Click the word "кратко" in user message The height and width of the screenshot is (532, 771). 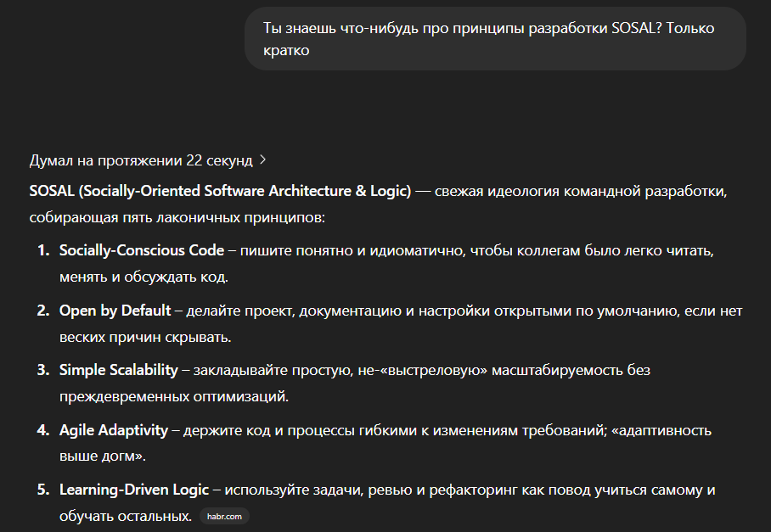pyautogui.click(x=286, y=51)
